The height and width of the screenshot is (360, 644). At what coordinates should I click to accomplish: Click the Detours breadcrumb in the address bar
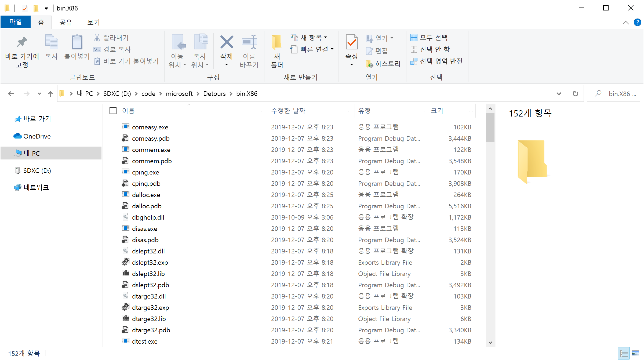214,94
